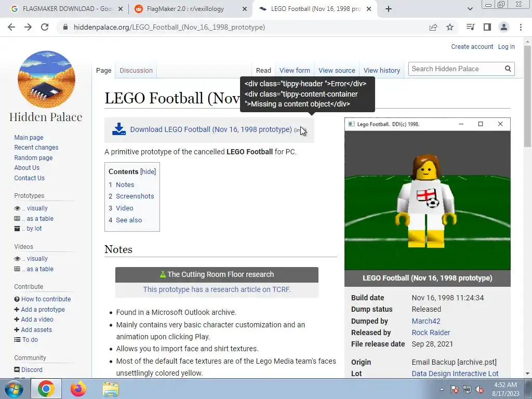Toggle Chrome side panel icon

pyautogui.click(x=487, y=27)
